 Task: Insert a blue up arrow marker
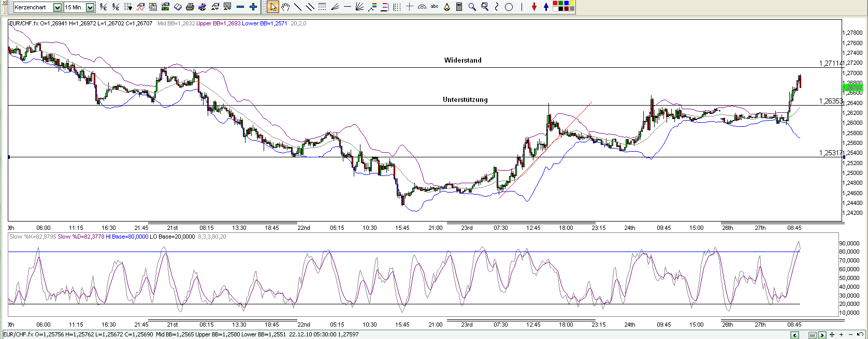(x=546, y=7)
